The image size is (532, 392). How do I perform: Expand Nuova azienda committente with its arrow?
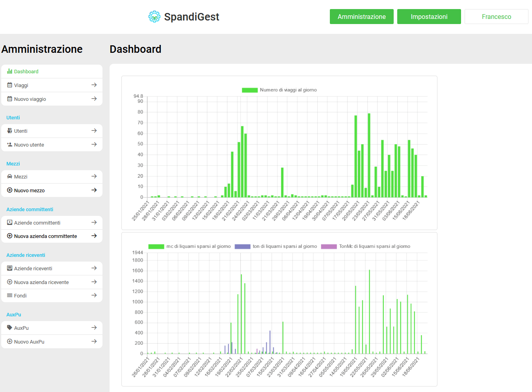(94, 236)
